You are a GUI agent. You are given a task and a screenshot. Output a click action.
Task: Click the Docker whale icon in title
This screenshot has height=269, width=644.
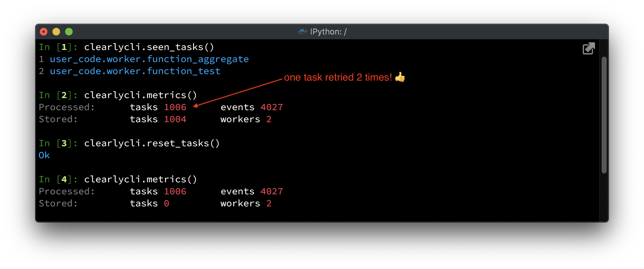click(x=303, y=31)
